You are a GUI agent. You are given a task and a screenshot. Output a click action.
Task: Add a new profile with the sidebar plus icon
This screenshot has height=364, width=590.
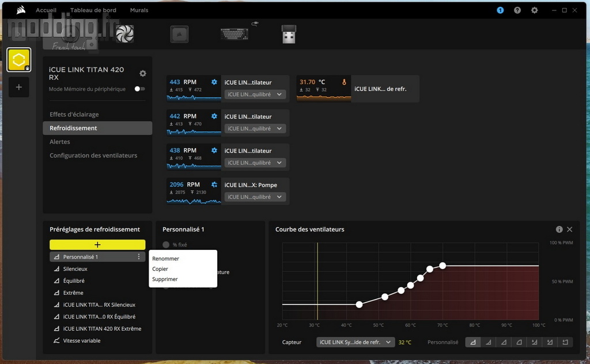click(x=19, y=87)
